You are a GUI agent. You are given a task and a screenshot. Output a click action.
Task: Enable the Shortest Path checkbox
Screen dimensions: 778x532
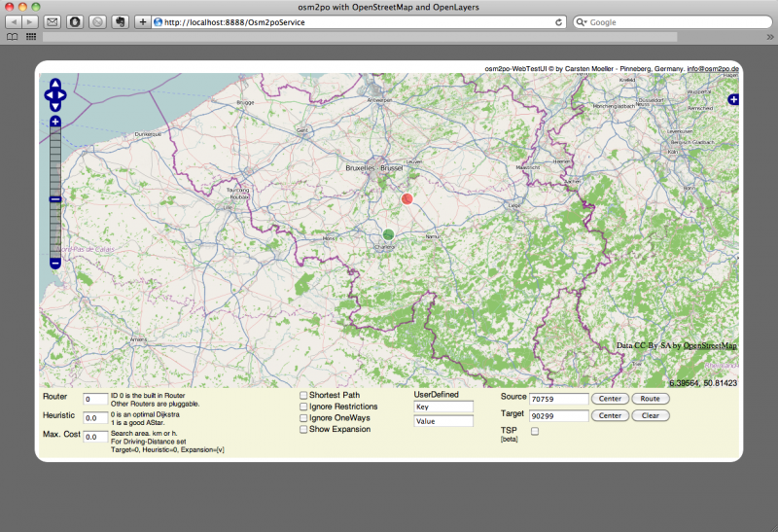coord(303,395)
